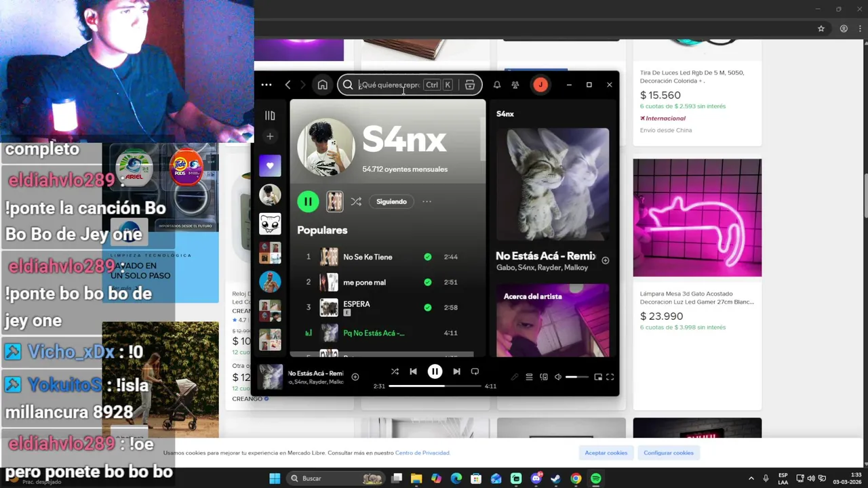Toggle saved checkmark for 'me pone mal'
Viewport: 868px width, 488px height.
click(x=428, y=282)
